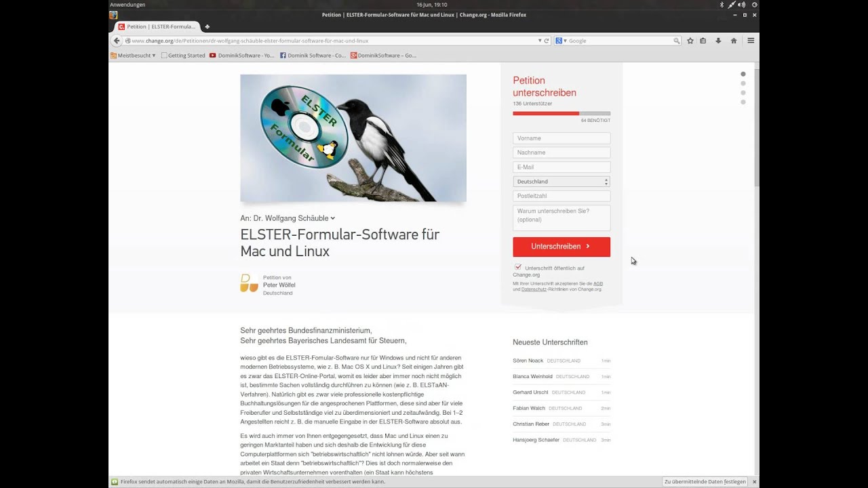Open the Firefox hamburger menu
The width and height of the screenshot is (868, 488).
[751, 41]
